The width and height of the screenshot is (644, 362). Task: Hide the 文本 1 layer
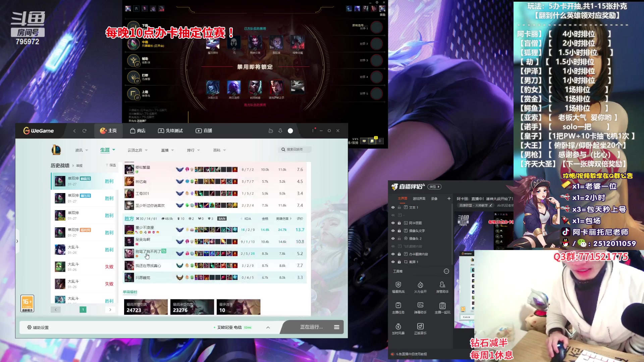point(393,207)
